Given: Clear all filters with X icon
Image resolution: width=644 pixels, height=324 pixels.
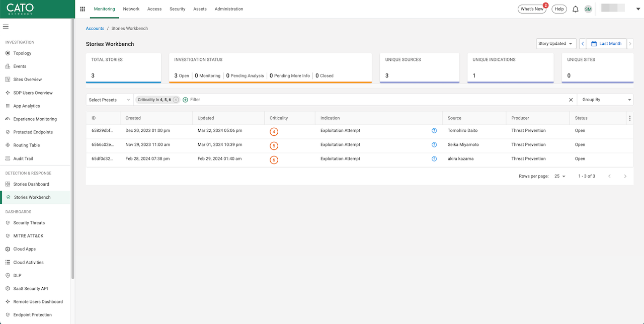Looking at the screenshot, I should click(x=571, y=100).
